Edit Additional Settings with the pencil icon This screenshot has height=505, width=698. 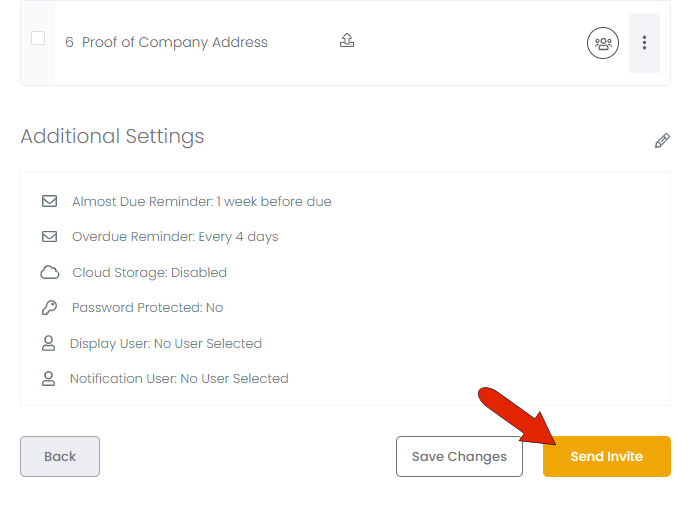[662, 141]
